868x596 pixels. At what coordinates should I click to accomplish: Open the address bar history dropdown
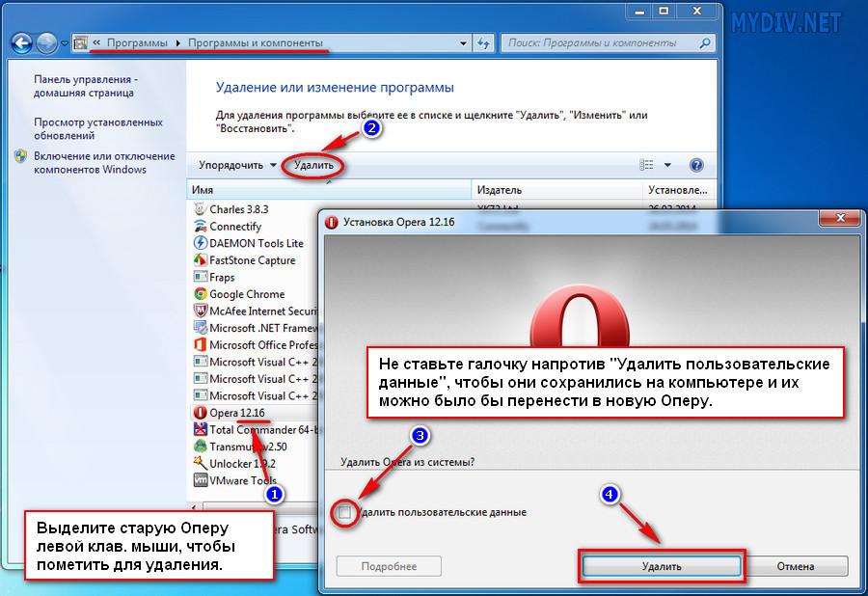(x=463, y=43)
